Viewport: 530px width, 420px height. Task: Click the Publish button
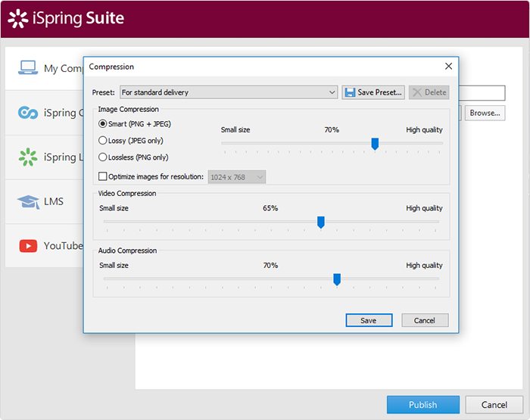click(422, 404)
